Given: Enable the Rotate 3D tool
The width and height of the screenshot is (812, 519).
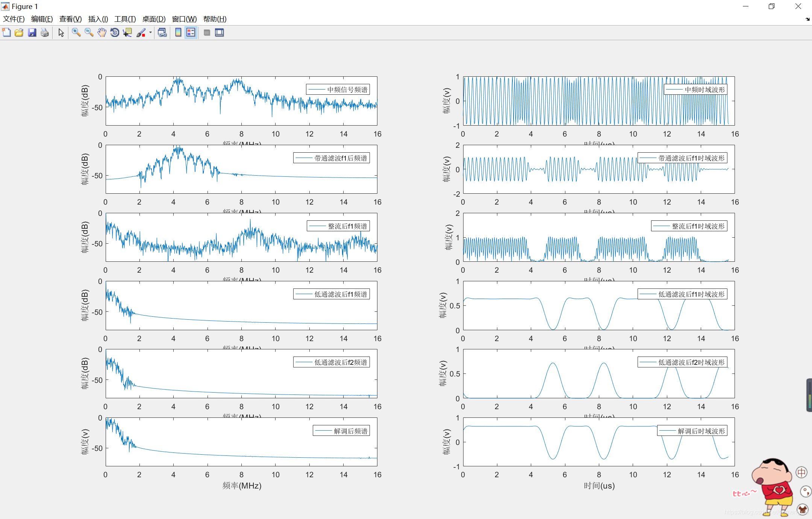Looking at the screenshot, I should coord(115,33).
